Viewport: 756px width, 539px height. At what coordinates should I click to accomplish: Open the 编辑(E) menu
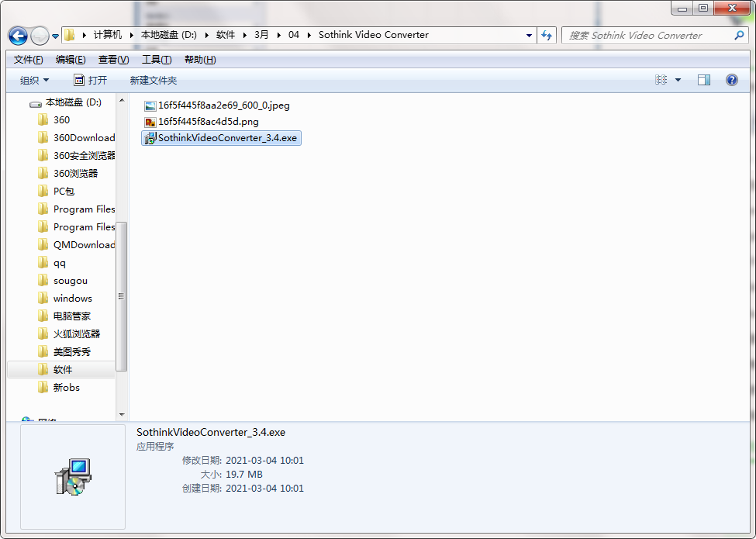point(71,60)
